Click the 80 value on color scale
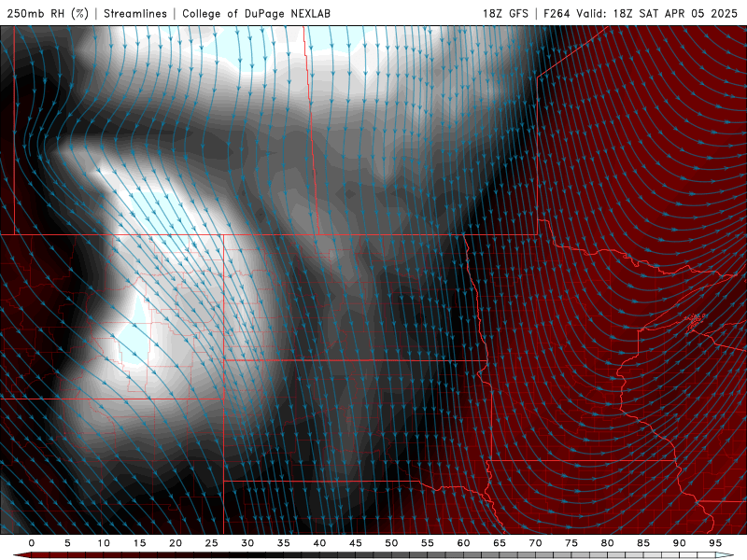 coord(607,543)
